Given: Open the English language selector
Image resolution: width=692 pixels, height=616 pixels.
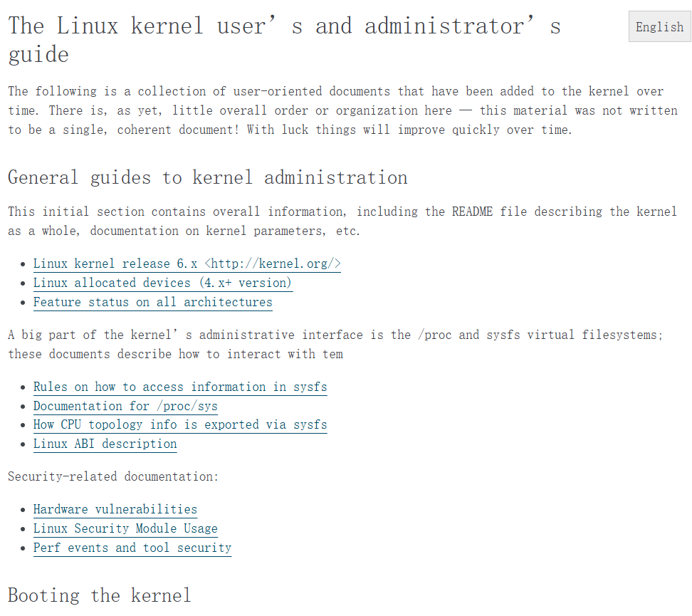Looking at the screenshot, I should [659, 26].
